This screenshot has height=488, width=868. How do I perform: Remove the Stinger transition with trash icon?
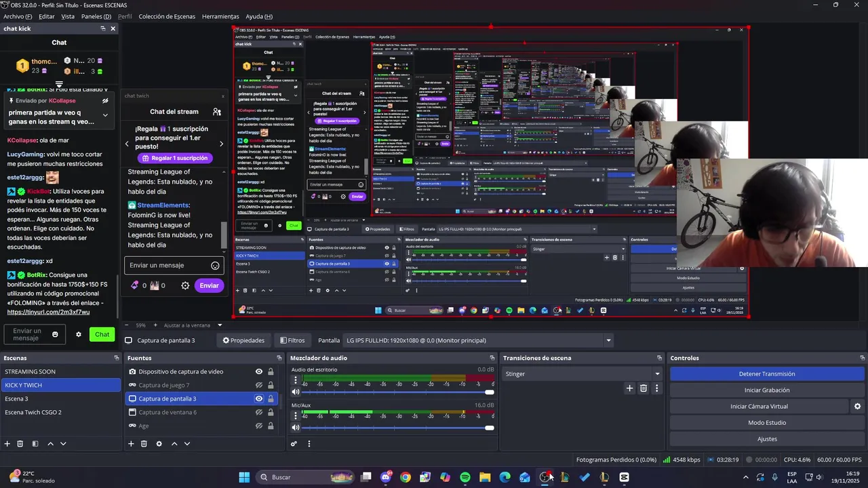(644, 388)
